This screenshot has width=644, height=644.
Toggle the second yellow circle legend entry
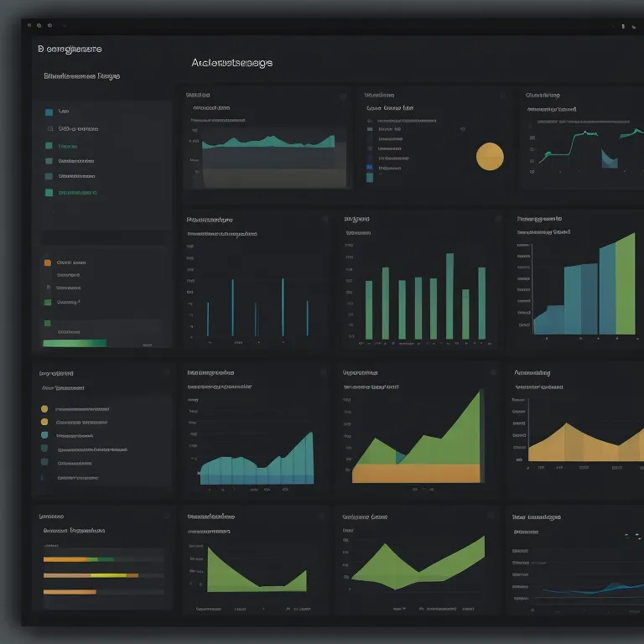44,422
